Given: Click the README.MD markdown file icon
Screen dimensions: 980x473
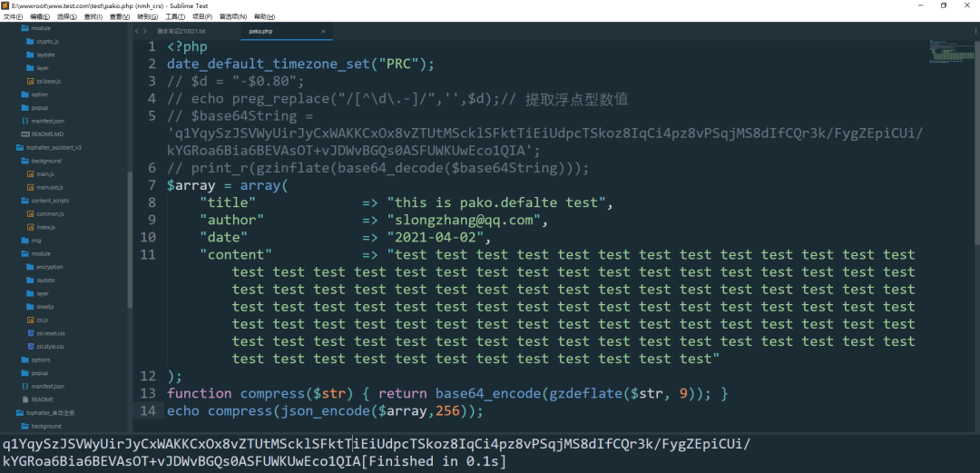Looking at the screenshot, I should click(24, 133).
